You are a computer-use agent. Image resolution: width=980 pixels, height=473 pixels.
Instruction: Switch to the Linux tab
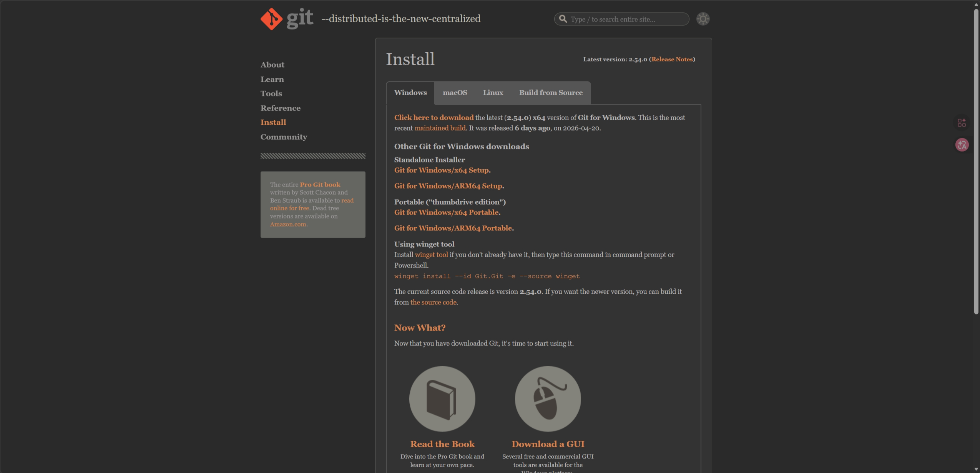point(493,93)
